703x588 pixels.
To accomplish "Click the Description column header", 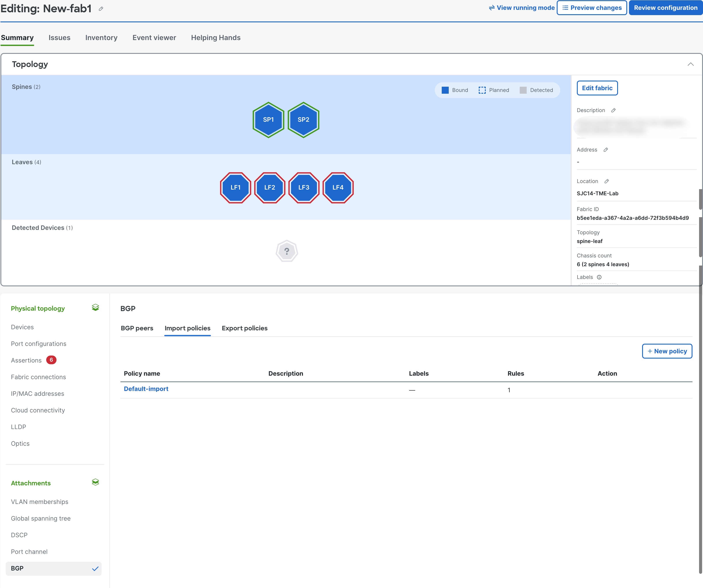I will point(286,373).
